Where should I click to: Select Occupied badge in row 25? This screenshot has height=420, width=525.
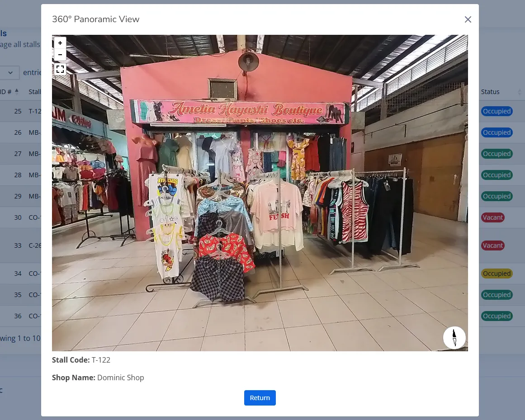coord(497,111)
